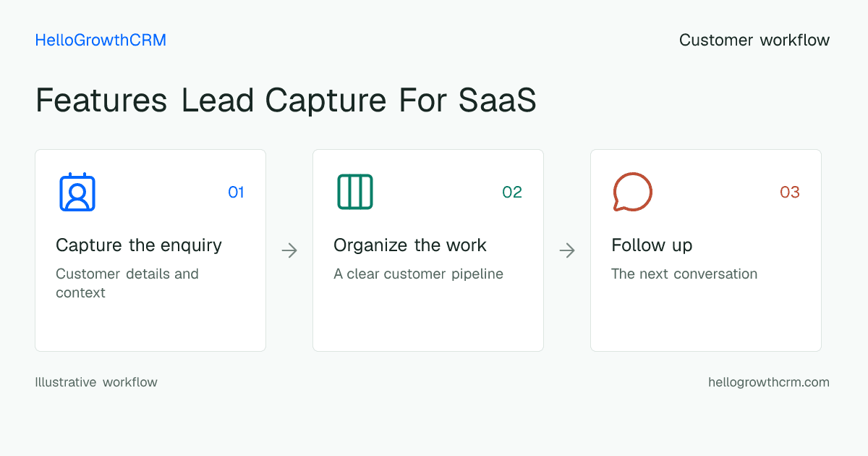Select the Capture the enquiry title
This screenshot has width=868, height=456.
click(x=139, y=245)
